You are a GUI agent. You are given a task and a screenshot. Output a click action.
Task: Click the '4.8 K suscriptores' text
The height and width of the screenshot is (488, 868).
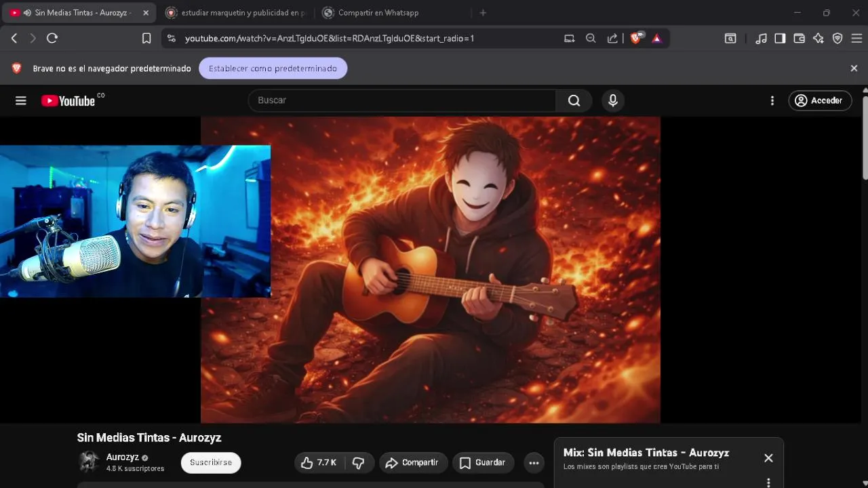point(135,469)
